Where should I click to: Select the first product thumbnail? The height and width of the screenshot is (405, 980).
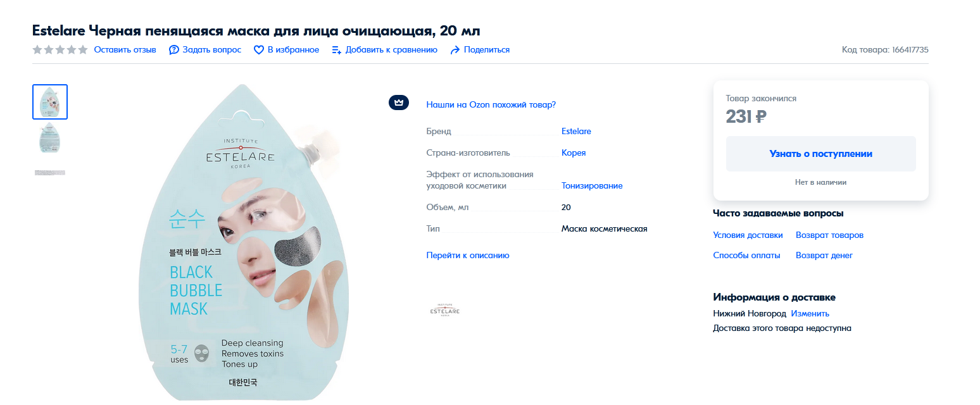click(50, 102)
